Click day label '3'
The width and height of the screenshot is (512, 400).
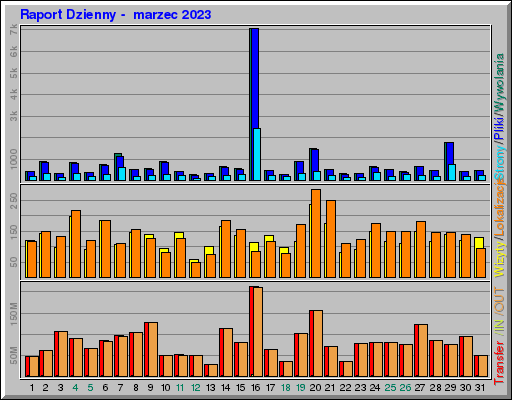[x=60, y=388]
